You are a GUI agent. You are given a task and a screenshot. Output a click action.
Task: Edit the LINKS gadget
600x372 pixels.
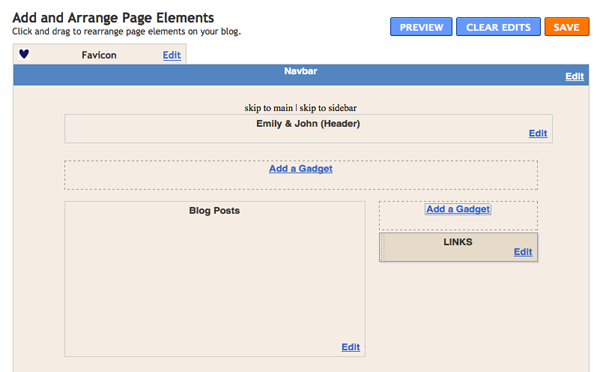(x=523, y=252)
